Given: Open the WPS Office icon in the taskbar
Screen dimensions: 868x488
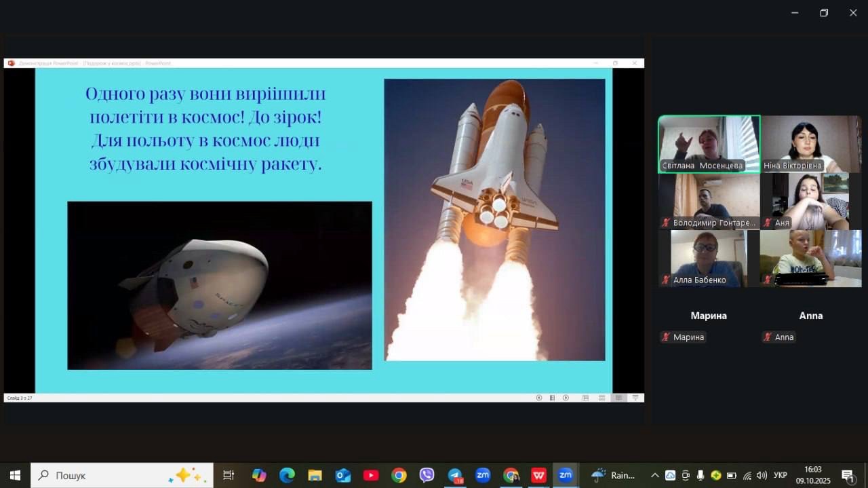Looking at the screenshot, I should 539,475.
